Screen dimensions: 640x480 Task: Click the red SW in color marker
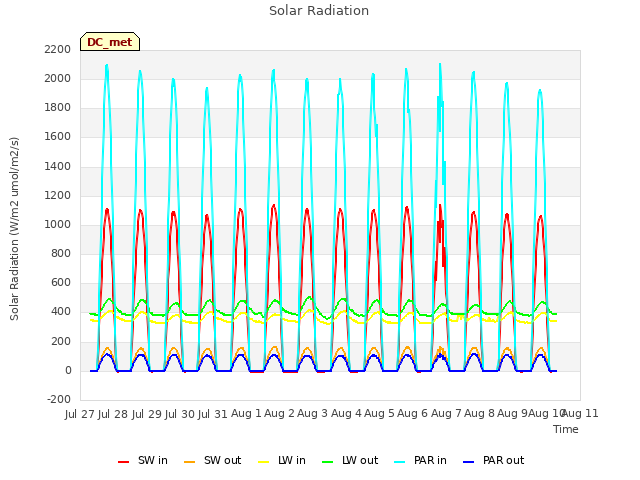tap(123, 462)
